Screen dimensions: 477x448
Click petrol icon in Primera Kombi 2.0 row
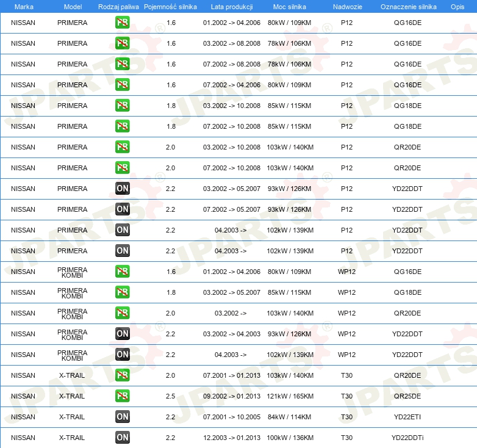(122, 313)
